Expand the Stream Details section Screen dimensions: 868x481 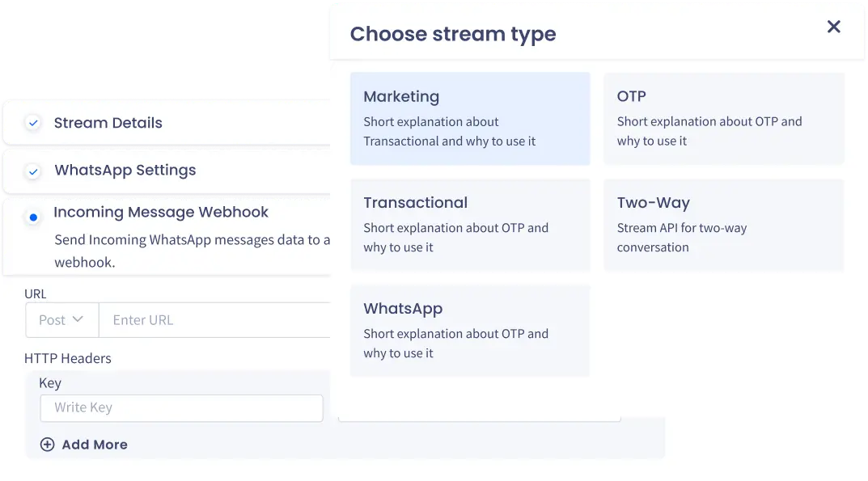(108, 123)
